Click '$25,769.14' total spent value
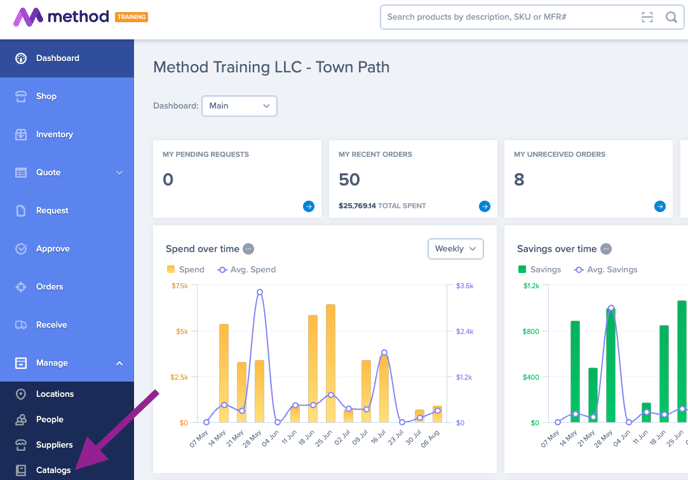Image resolution: width=688 pixels, height=480 pixels. 357,206
